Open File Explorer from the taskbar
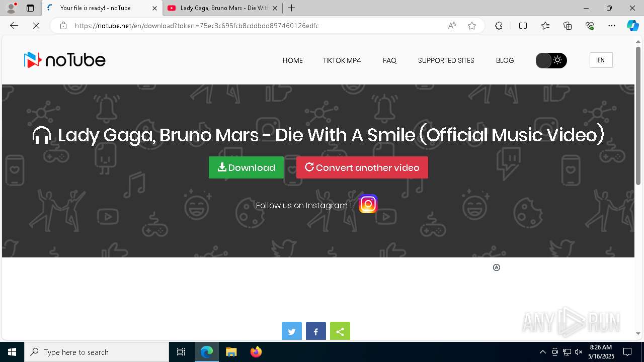 [x=231, y=352]
